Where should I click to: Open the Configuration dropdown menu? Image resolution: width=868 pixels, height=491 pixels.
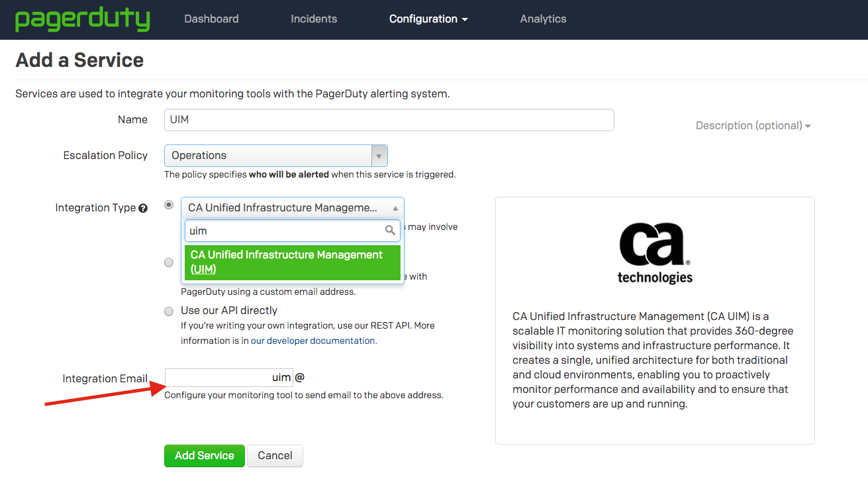tap(428, 19)
